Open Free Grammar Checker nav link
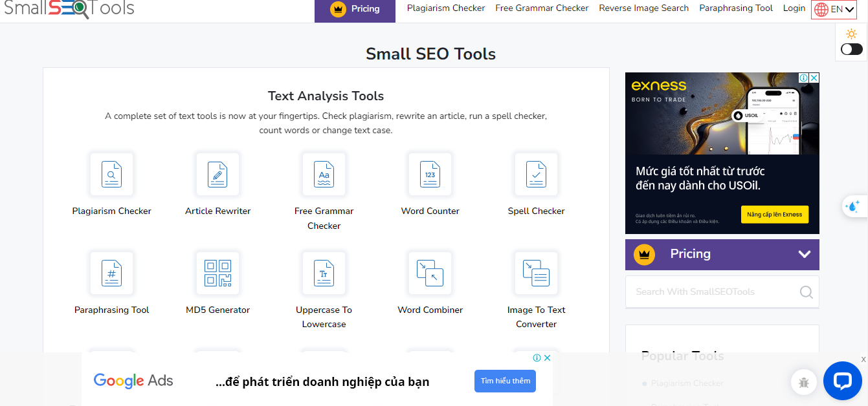868x406 pixels. [542, 8]
